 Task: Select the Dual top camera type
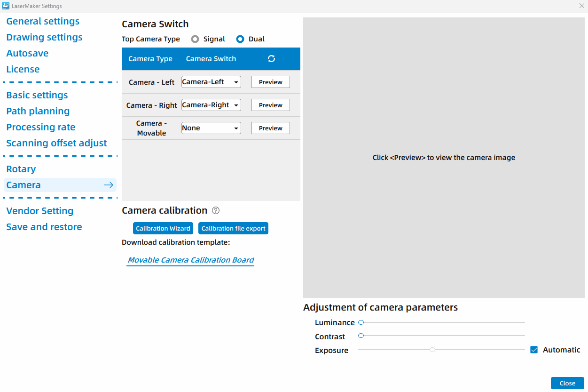[x=240, y=39]
